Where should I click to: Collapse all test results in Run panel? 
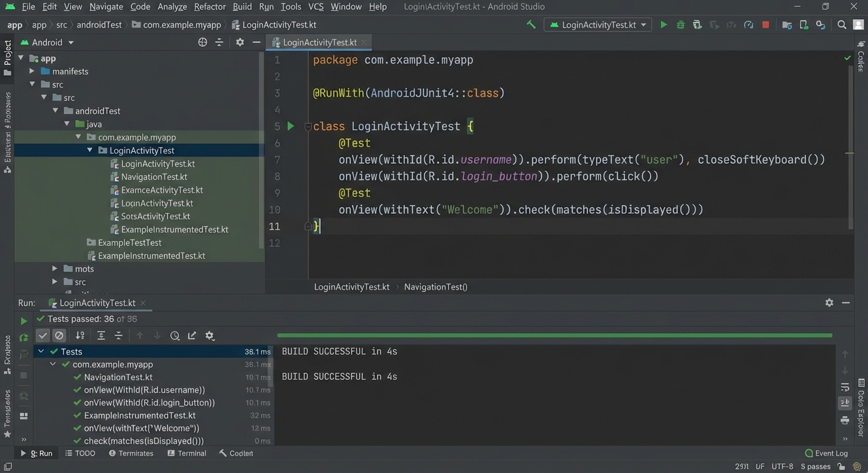pos(118,335)
